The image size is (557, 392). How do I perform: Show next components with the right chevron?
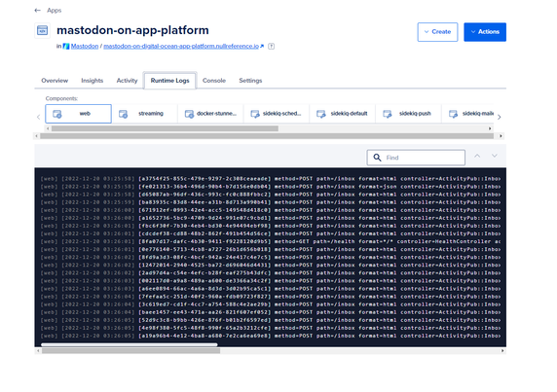pos(500,117)
